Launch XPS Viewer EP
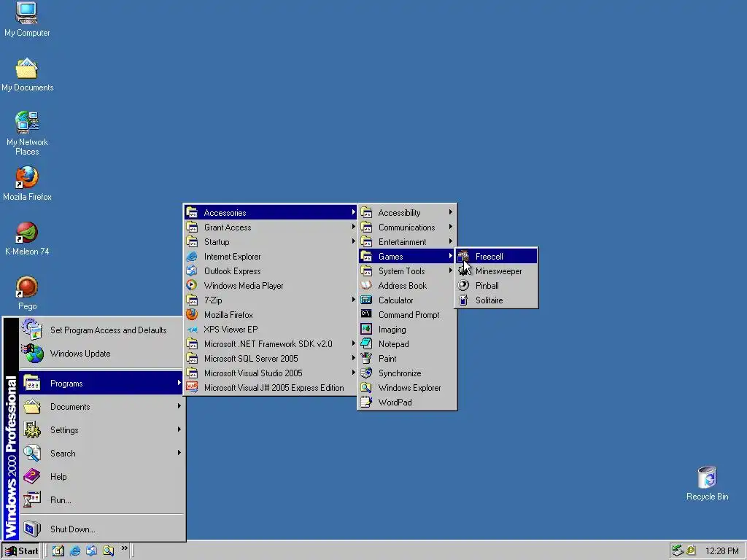This screenshot has height=560, width=747. click(271, 329)
